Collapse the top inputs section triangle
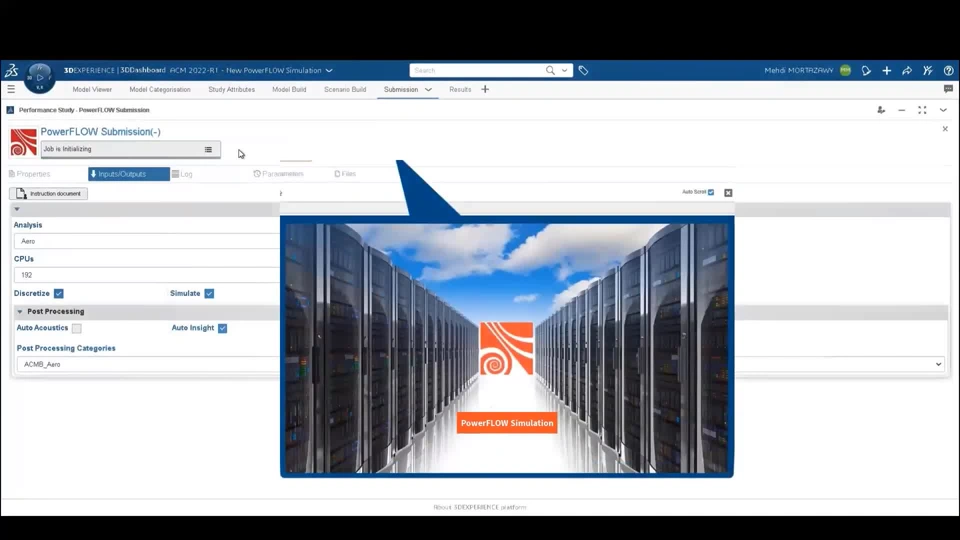The image size is (960, 540). point(17,209)
